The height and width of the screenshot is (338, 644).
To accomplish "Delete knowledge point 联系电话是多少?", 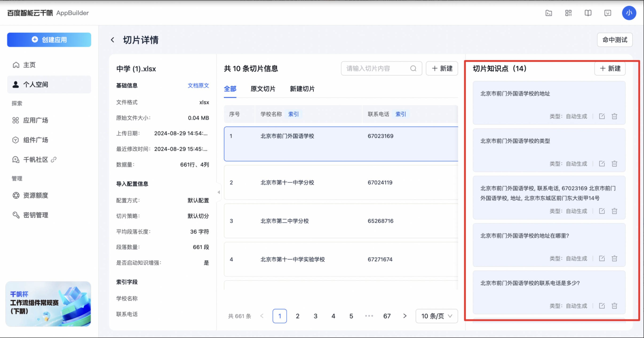I will coord(615,306).
